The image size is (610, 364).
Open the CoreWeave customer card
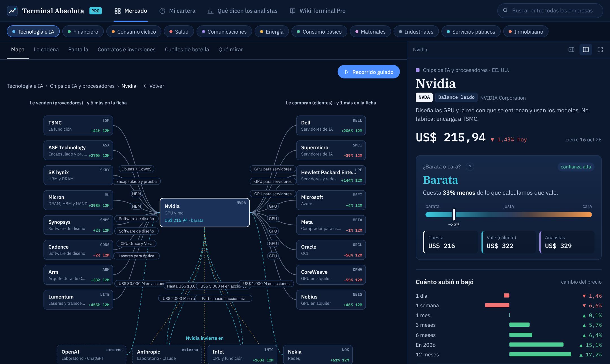331,275
